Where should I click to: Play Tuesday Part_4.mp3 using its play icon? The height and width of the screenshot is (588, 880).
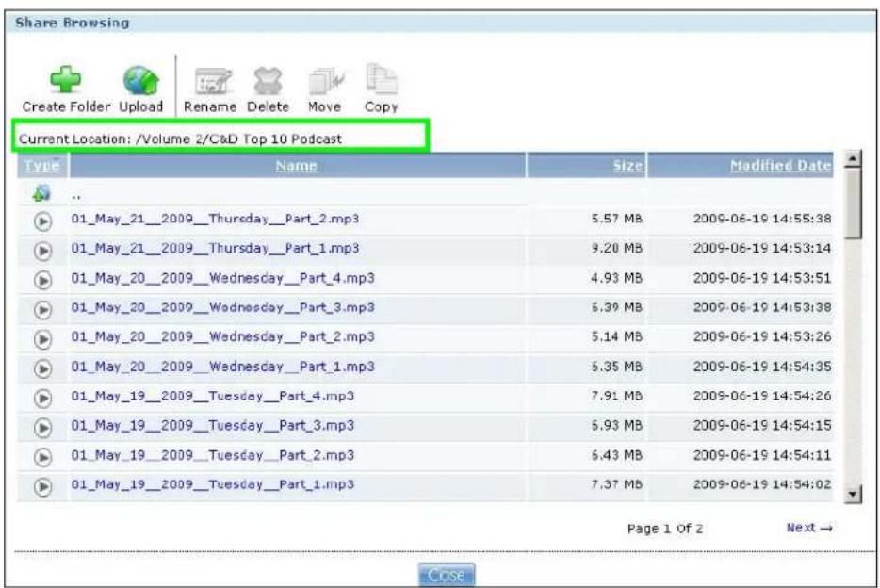click(42, 398)
